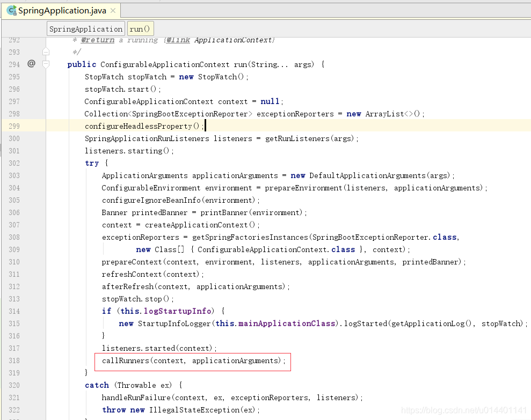
Task: Click mainApplicationClass on line 315
Action: pos(287,323)
